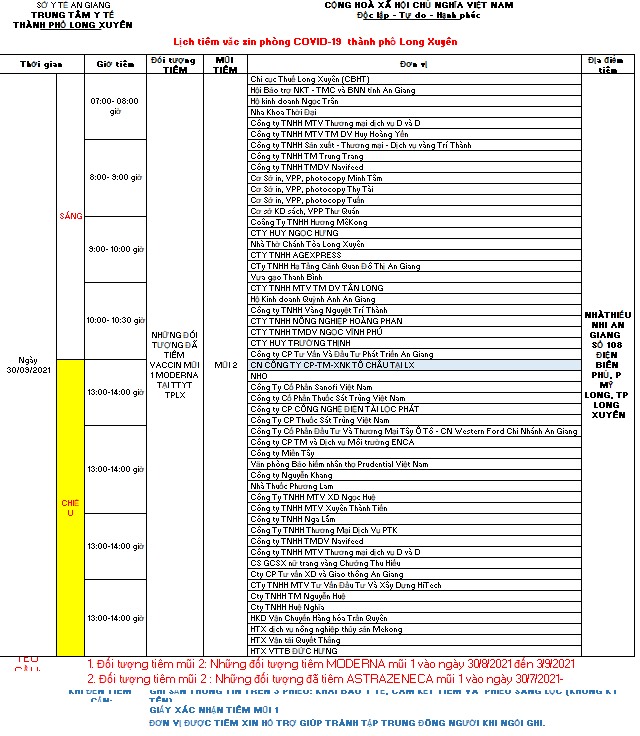Select the yellow 'CHIỀU' session cell
The width and height of the screenshot is (640, 736).
(71, 507)
